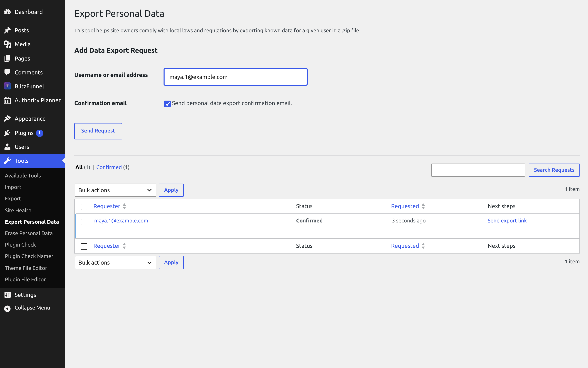
Task: Click the Send Request button
Action: coord(98,131)
